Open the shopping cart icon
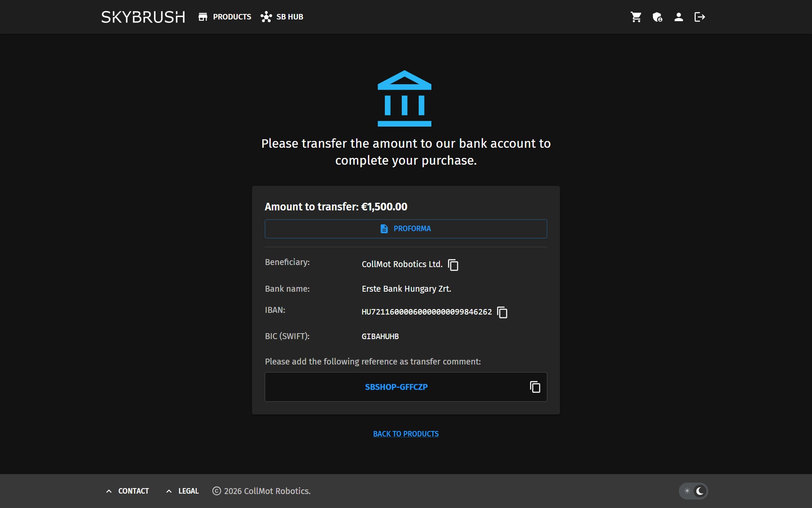Screen dimensions: 812x508 636,17
